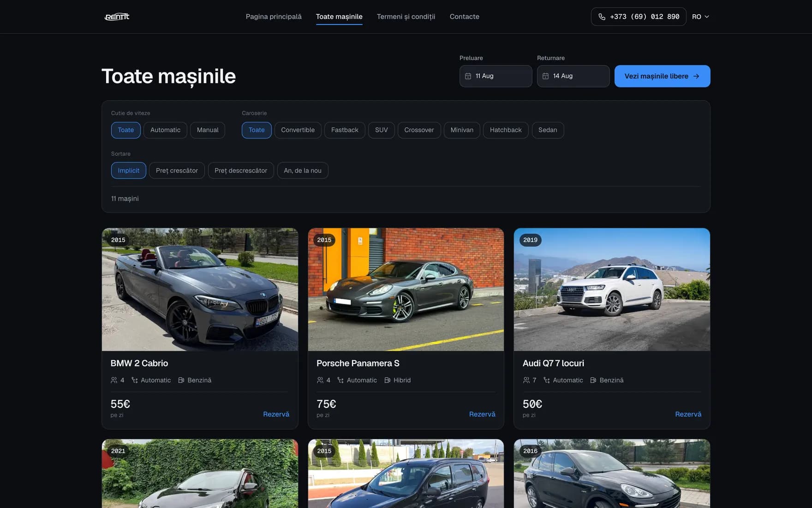812x508 pixels.
Task: Open the Preluare date picker
Action: point(496,76)
